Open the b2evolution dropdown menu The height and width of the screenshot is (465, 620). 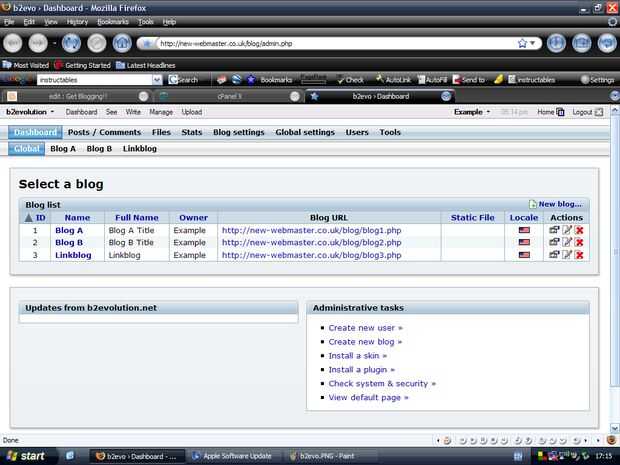pyautogui.click(x=30, y=112)
